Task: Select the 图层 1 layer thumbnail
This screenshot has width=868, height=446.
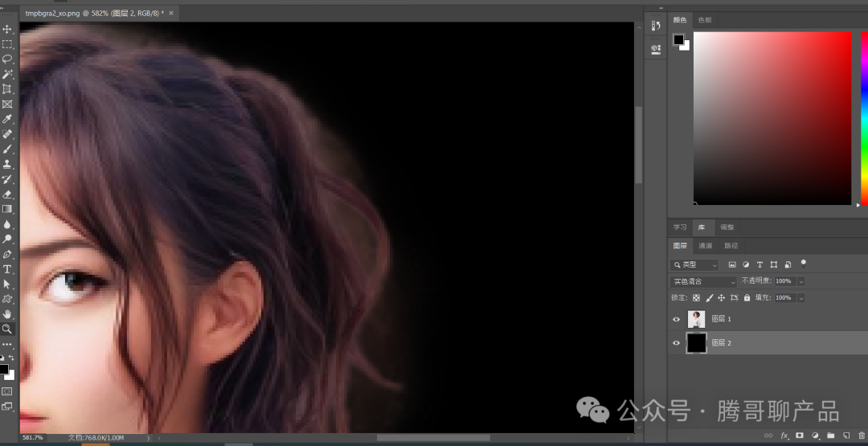Action: [x=696, y=319]
